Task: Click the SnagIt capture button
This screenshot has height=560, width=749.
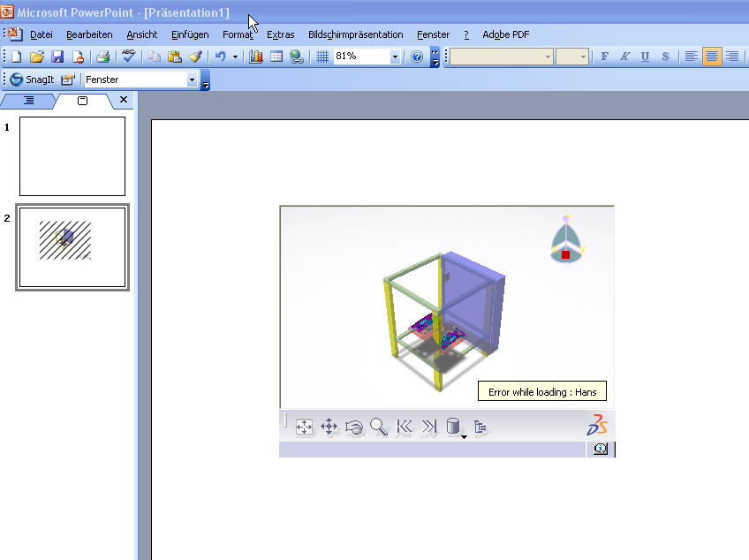Action: [x=32, y=79]
